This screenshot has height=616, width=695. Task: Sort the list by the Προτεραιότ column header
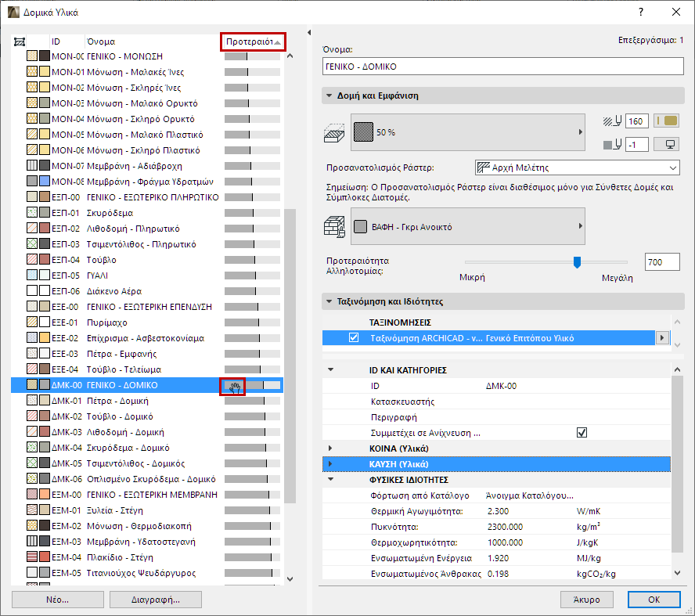(x=253, y=41)
